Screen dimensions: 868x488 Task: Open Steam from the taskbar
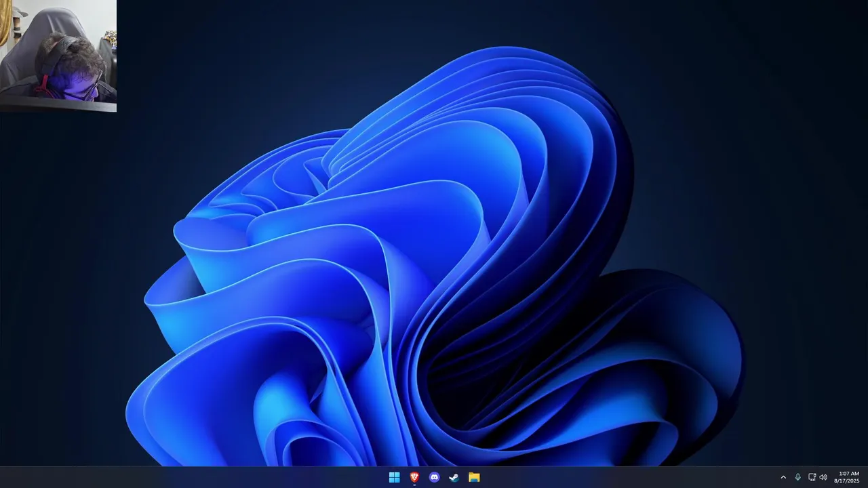(454, 477)
